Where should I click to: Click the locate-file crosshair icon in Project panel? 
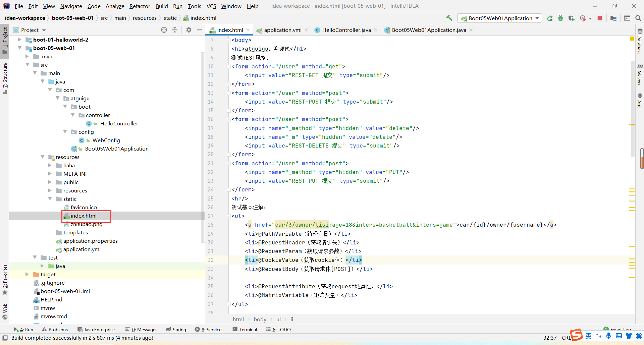(164, 30)
